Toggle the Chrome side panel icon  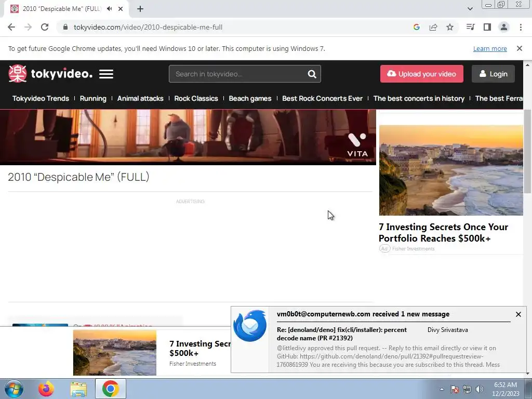click(487, 27)
